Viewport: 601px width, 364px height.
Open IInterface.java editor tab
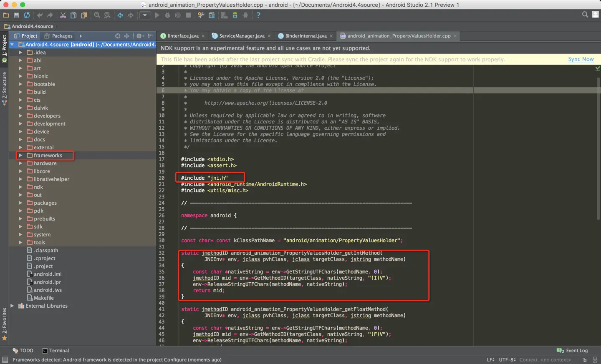[183, 36]
